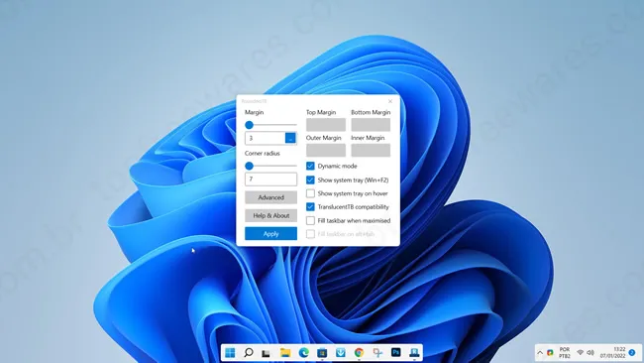
Task: Click the Corner radius slider handle
Action: click(249, 166)
